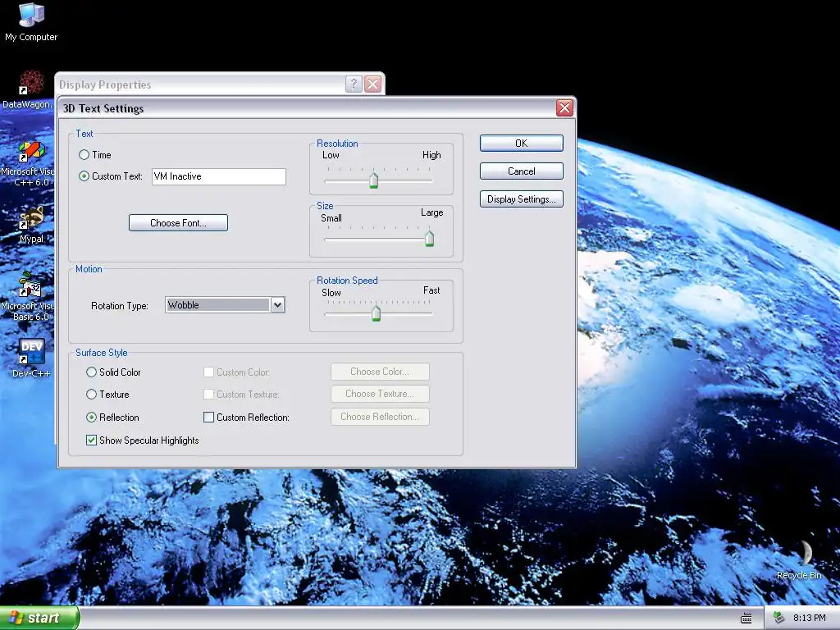
Task: Click the on-screen keyboard tray icon
Action: [746, 619]
